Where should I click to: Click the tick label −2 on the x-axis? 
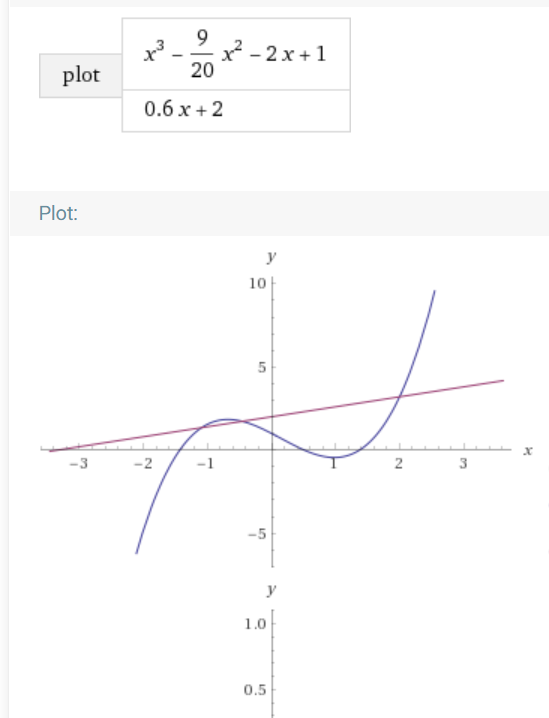click(143, 464)
